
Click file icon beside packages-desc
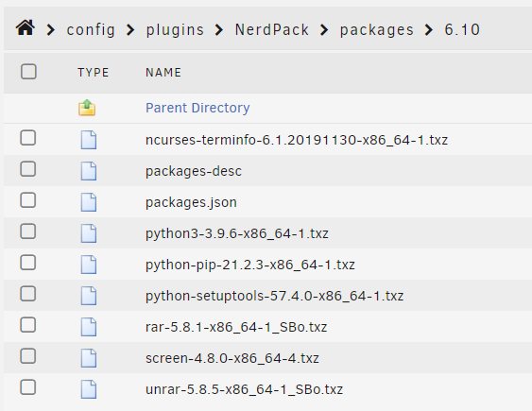point(89,171)
